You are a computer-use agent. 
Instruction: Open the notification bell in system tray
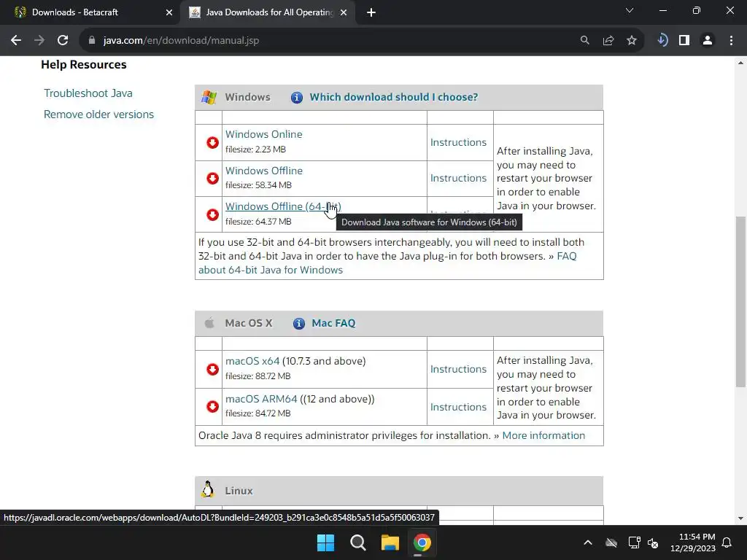tap(727, 542)
